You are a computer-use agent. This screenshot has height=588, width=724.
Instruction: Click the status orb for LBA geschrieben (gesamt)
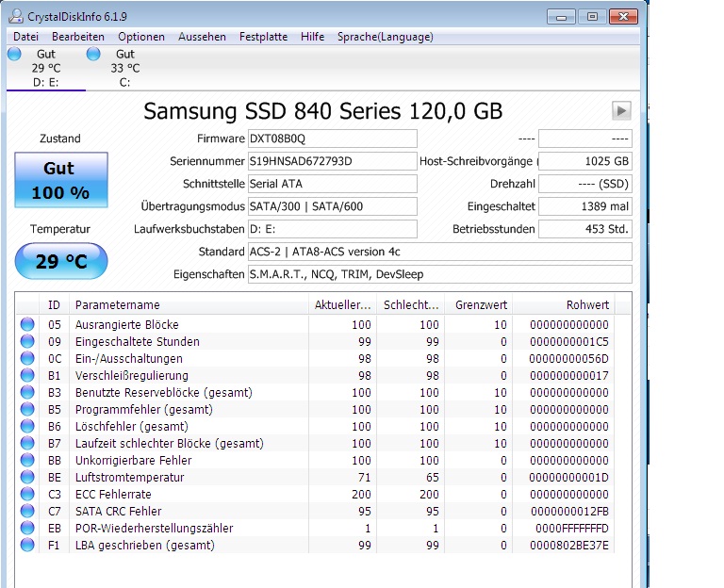27,545
